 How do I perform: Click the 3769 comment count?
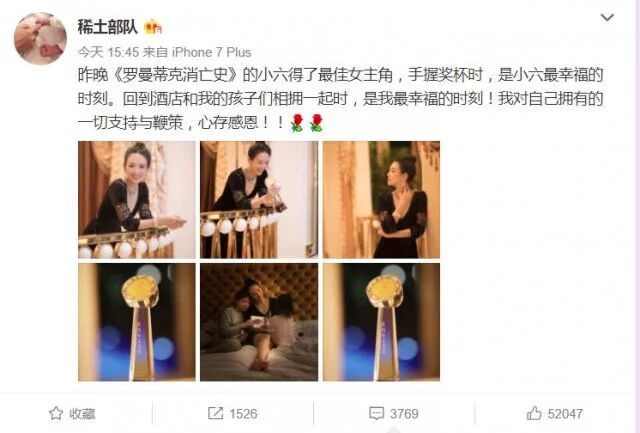[404, 414]
